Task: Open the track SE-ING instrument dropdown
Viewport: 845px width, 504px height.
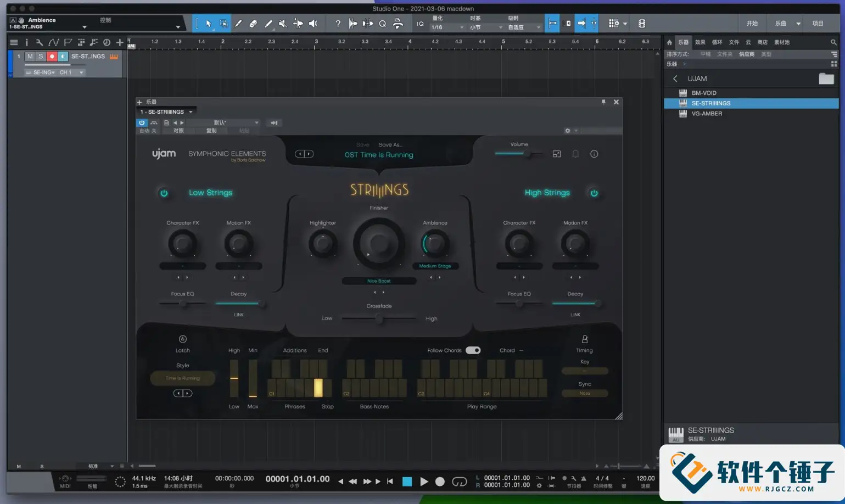Action: point(41,72)
